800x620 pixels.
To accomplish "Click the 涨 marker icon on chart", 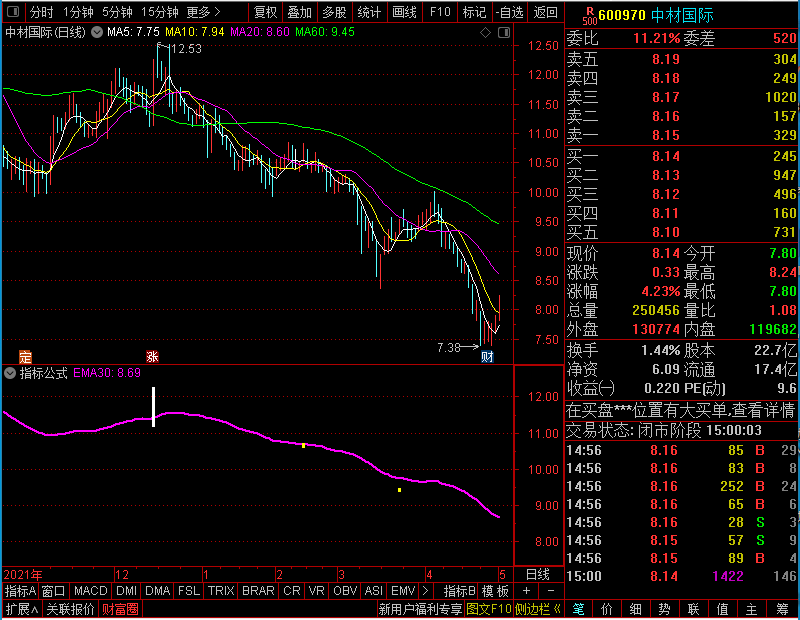I will point(152,357).
